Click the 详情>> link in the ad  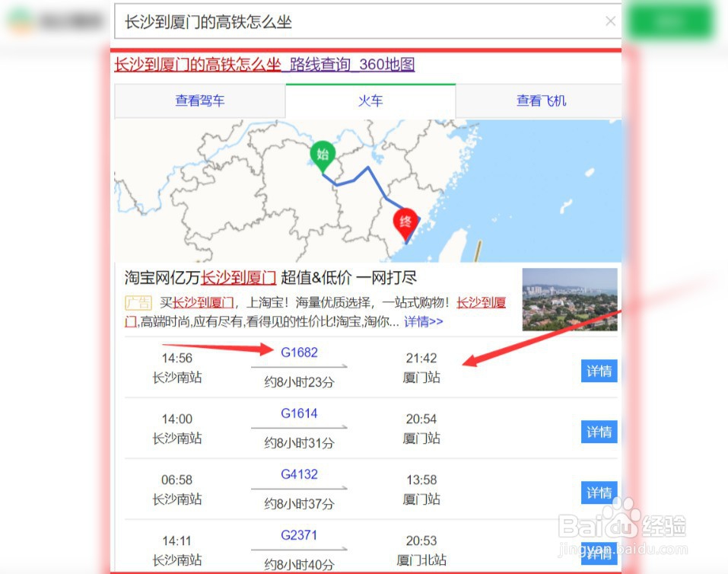pos(424,321)
